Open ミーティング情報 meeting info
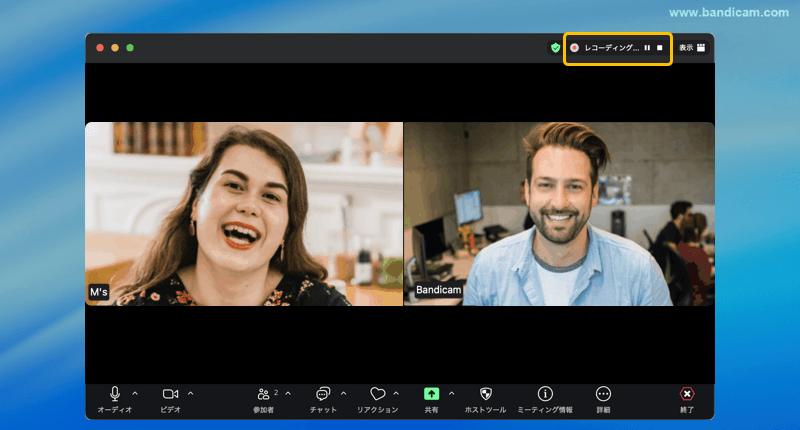 545,394
